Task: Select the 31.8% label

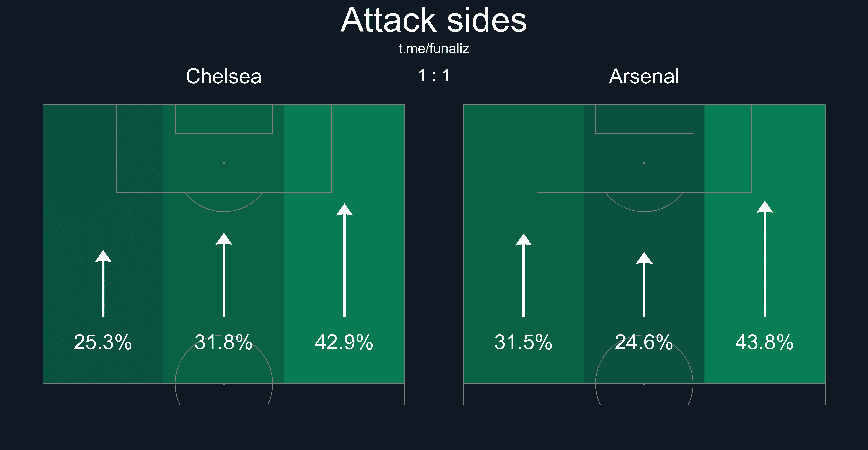Action: [x=224, y=342]
